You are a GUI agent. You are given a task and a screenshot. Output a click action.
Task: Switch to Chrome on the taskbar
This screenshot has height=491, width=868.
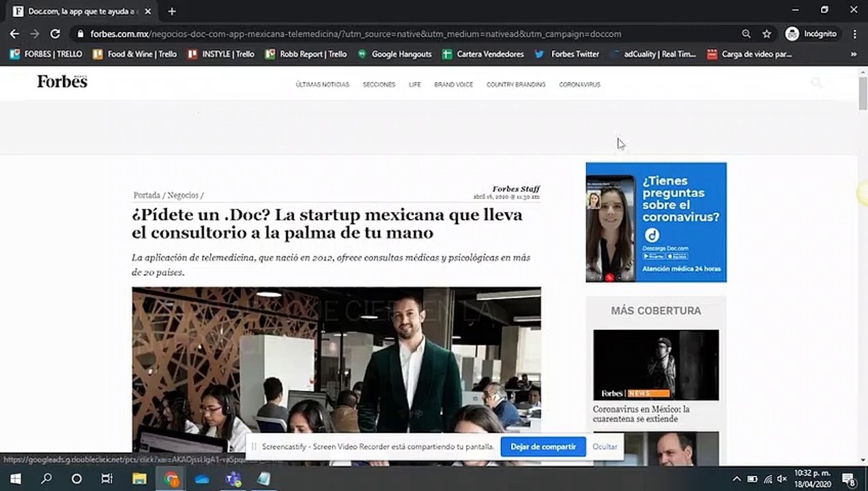[171, 479]
